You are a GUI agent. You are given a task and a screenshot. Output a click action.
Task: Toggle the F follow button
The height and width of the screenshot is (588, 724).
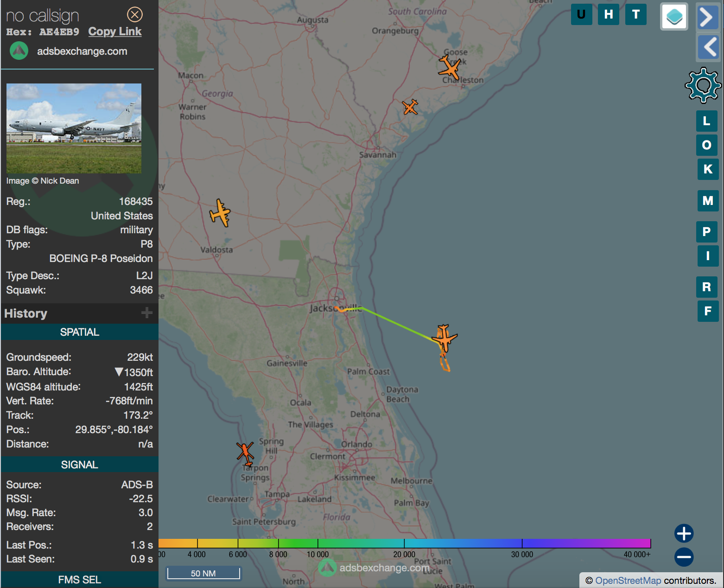(708, 311)
